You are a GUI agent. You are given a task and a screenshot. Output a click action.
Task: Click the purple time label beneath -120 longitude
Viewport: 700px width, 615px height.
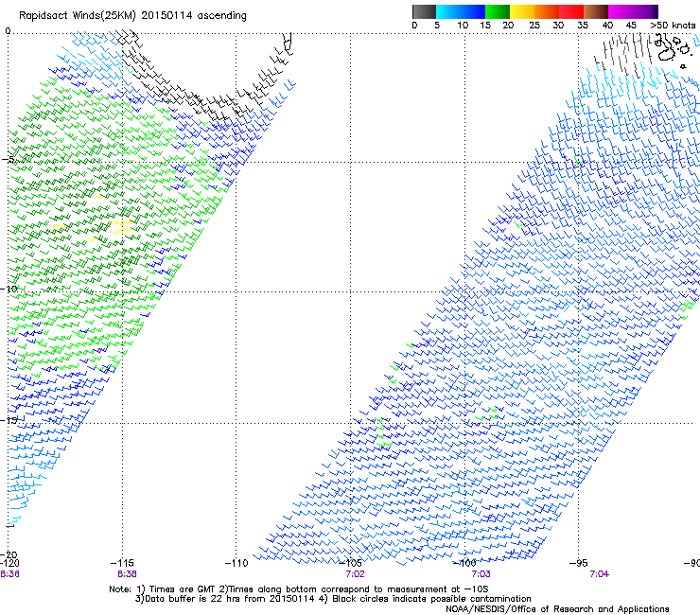click(9, 574)
